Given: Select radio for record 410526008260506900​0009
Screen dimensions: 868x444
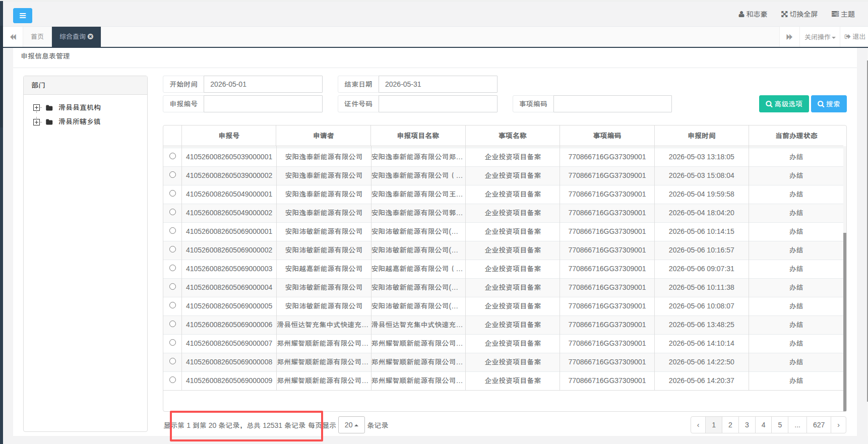Looking at the screenshot, I should click(x=172, y=380).
